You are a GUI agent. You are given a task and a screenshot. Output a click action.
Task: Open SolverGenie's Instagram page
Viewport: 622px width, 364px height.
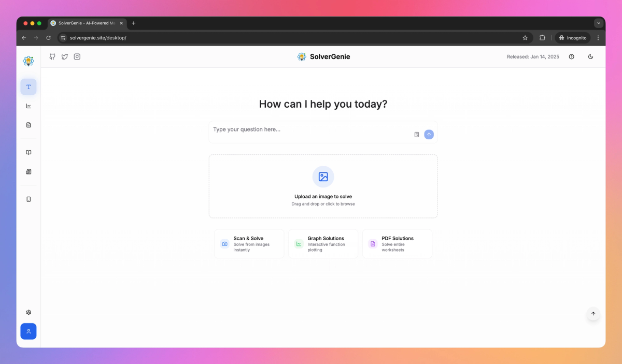point(77,56)
